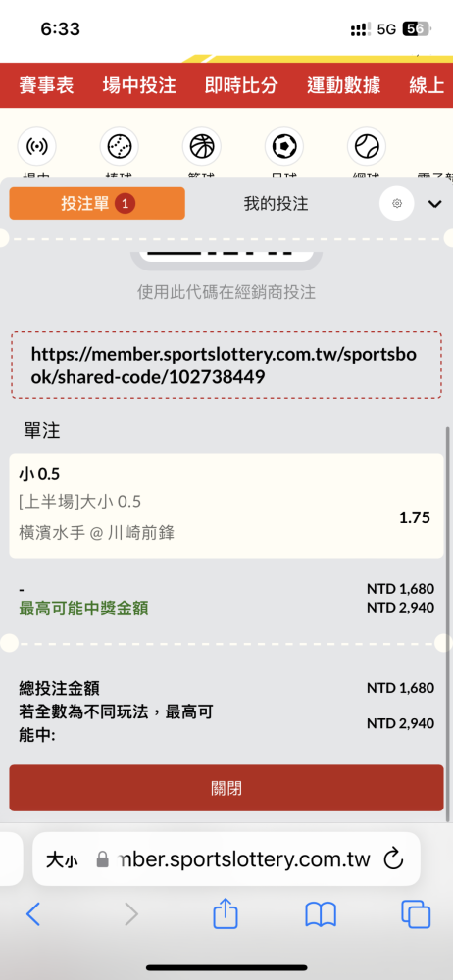The height and width of the screenshot is (980, 453).
Task: Select the tennis ball sport icon
Action: point(366,146)
